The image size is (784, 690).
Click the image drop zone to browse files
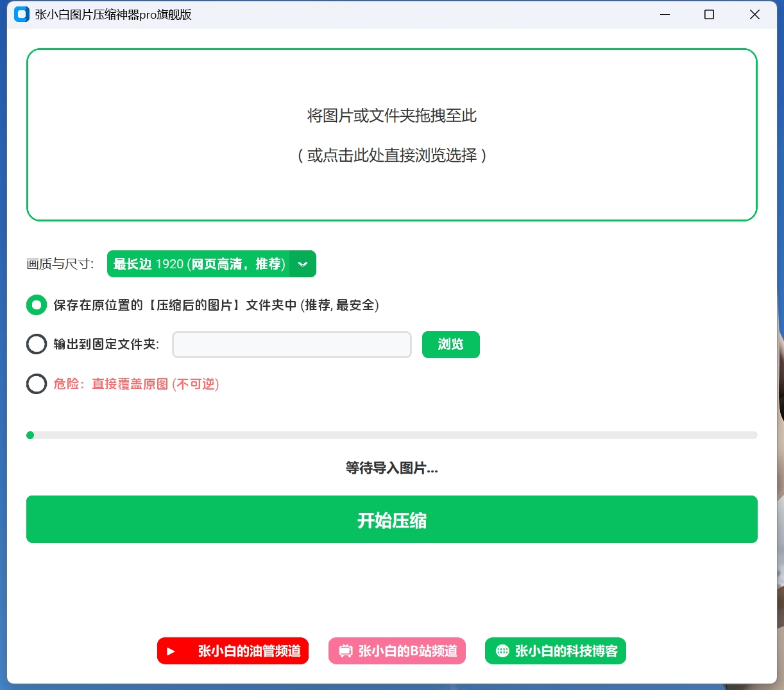point(392,135)
